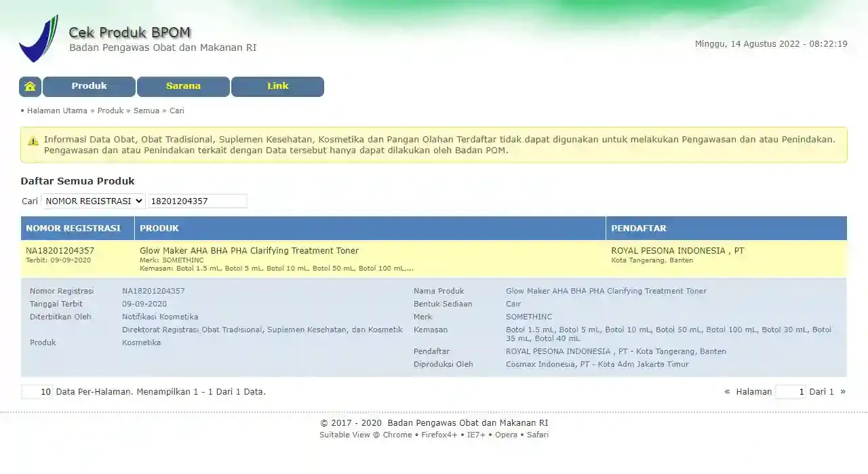Click Cosmax Indonesia, PT producer value

point(597,364)
